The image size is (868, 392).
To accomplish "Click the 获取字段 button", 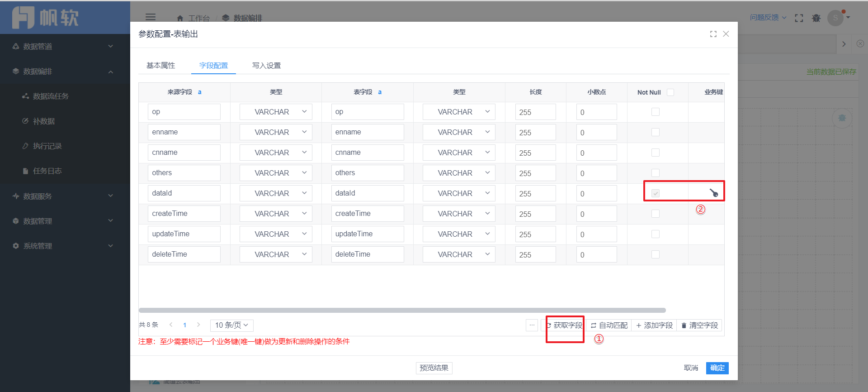I will tap(564, 325).
